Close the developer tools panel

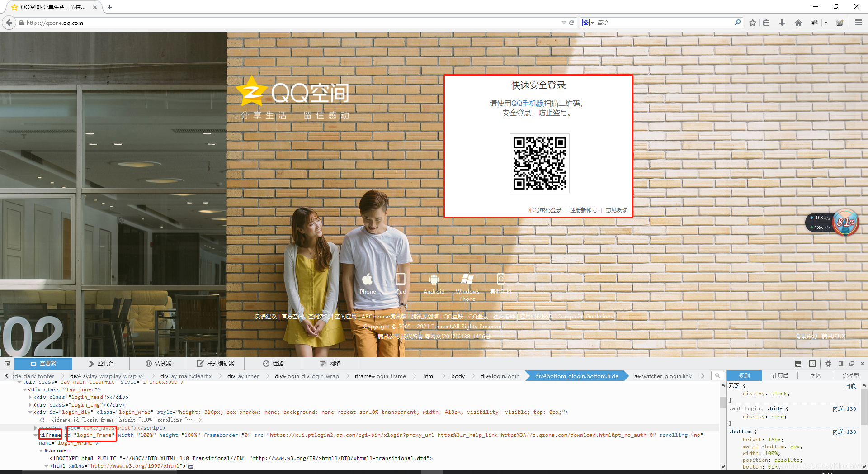coord(863,364)
